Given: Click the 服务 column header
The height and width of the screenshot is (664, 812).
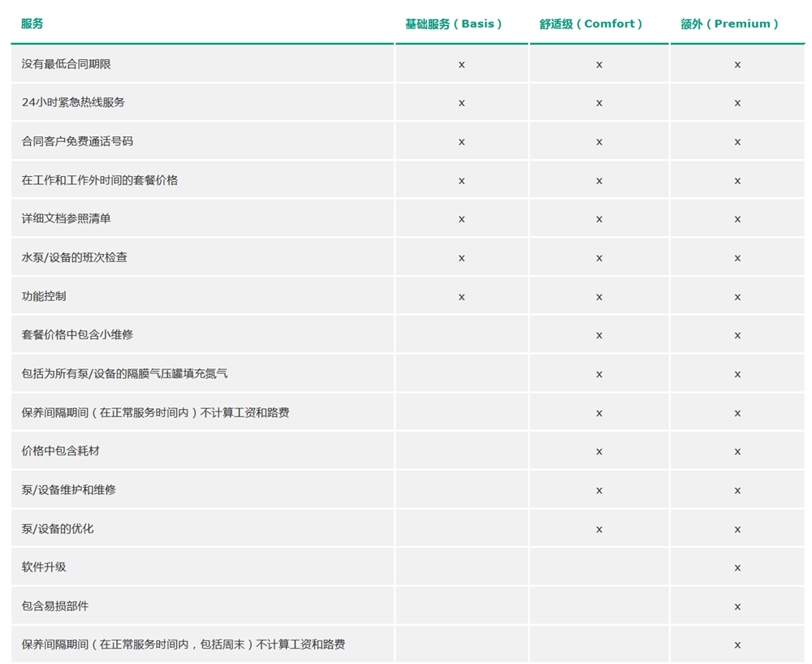Looking at the screenshot, I should 32,24.
